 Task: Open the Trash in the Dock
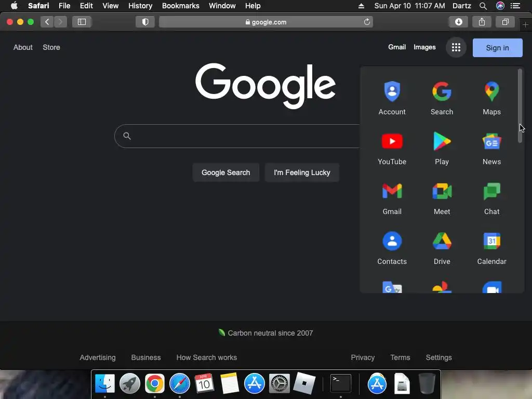427,383
